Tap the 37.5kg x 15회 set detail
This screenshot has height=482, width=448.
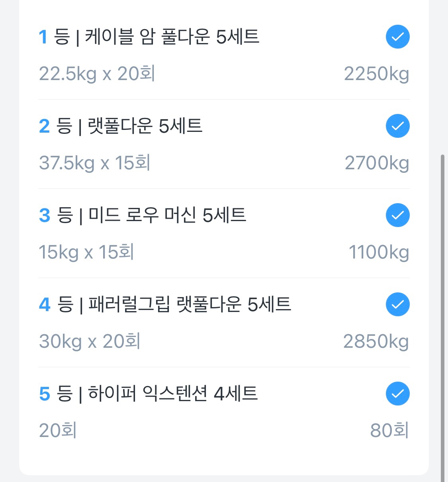94,163
